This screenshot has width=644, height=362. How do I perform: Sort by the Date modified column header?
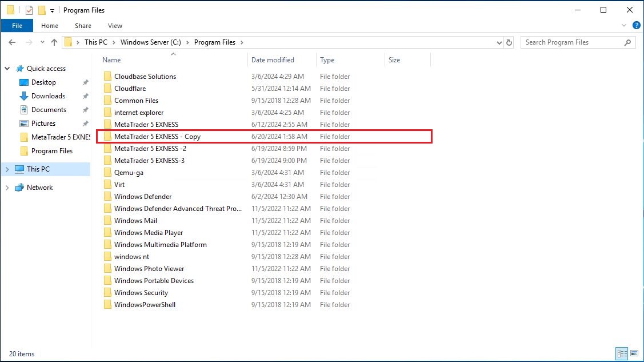(x=273, y=60)
